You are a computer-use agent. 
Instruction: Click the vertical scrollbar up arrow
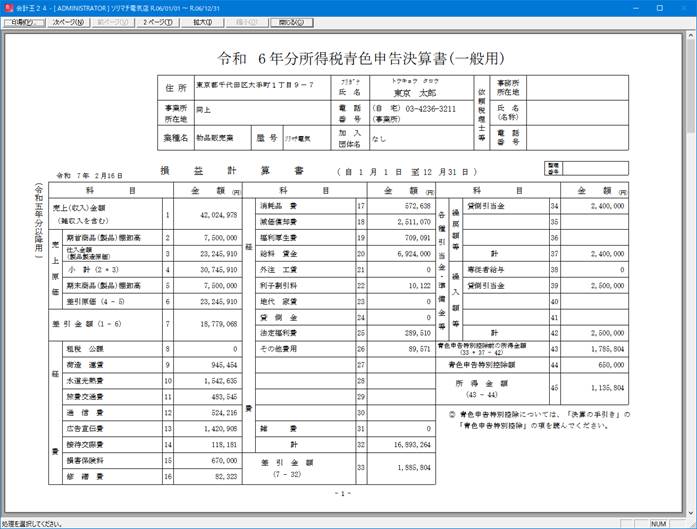tap(689, 36)
